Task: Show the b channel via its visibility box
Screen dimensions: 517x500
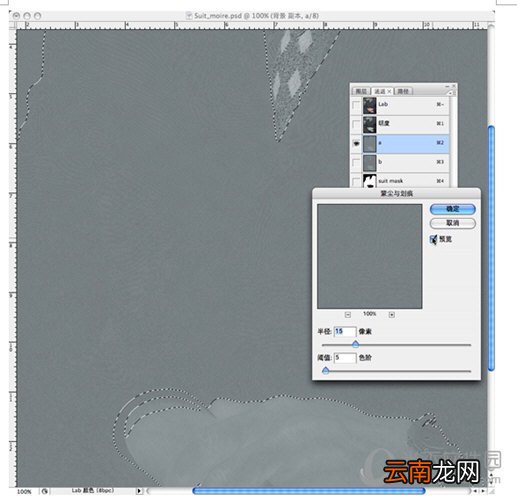Action: [356, 162]
